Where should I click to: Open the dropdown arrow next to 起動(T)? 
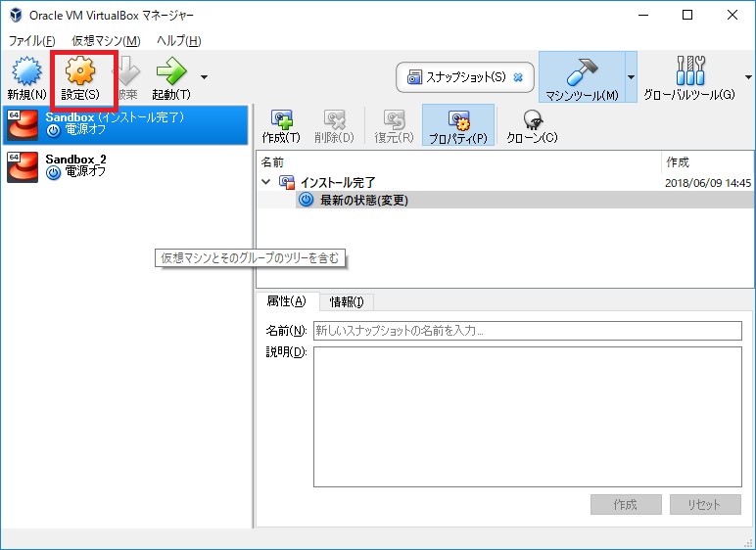pyautogui.click(x=204, y=77)
